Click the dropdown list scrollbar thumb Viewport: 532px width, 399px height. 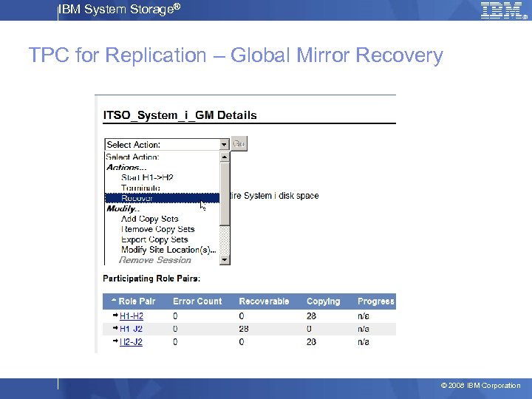click(x=225, y=194)
